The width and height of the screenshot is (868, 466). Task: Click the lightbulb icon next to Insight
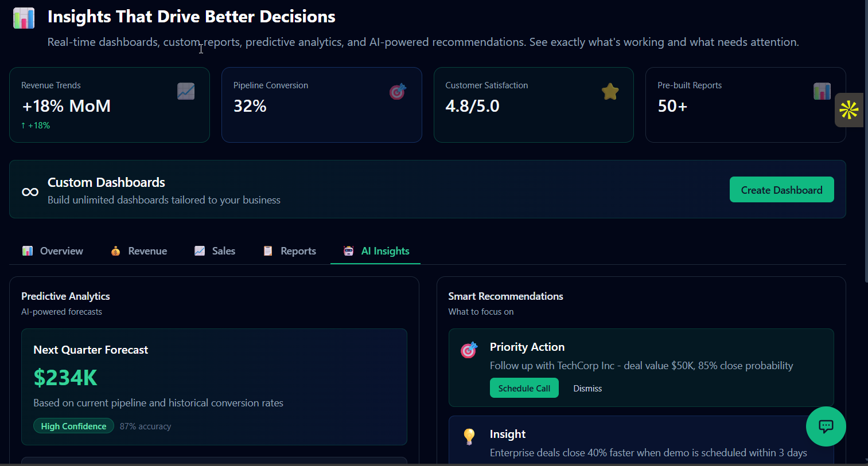[469, 437]
